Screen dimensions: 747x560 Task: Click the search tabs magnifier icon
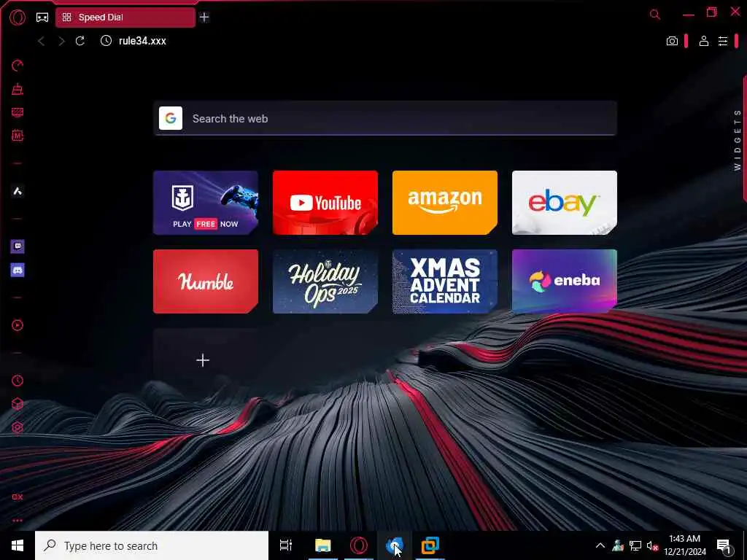point(655,15)
